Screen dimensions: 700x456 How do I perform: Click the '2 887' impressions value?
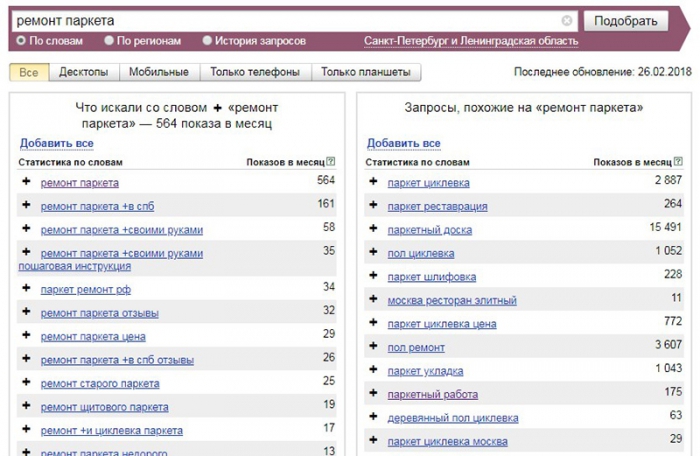[x=668, y=180]
